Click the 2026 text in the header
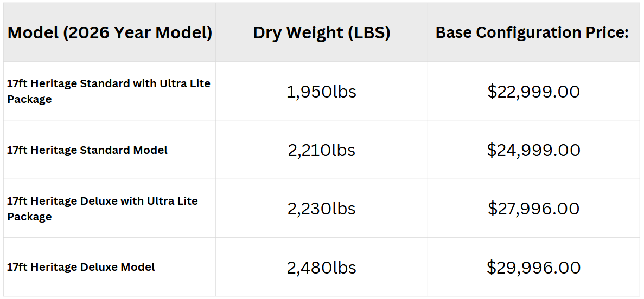The image size is (644, 299). tap(83, 33)
